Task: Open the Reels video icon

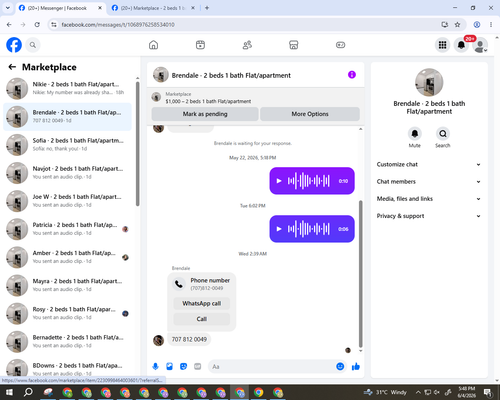Action: (200, 45)
